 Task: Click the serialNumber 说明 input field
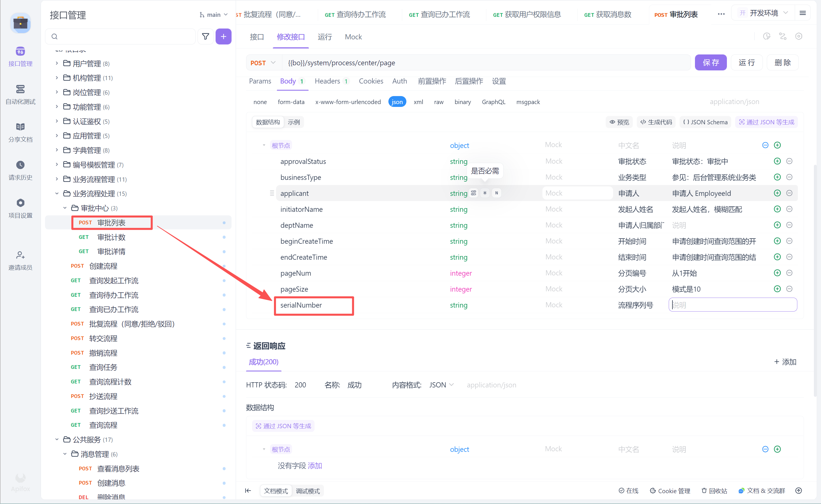(x=733, y=305)
